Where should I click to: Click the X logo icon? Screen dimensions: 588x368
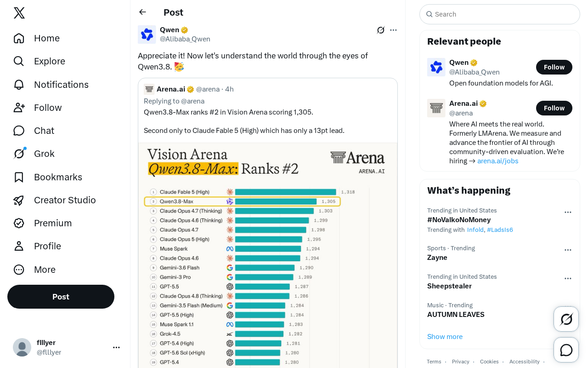(19, 13)
